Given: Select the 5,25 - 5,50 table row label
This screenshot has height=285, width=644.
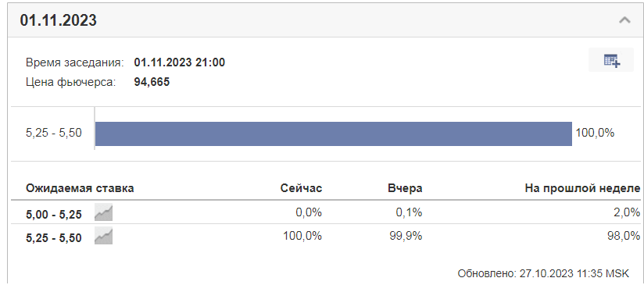Looking at the screenshot, I should (x=54, y=238).
